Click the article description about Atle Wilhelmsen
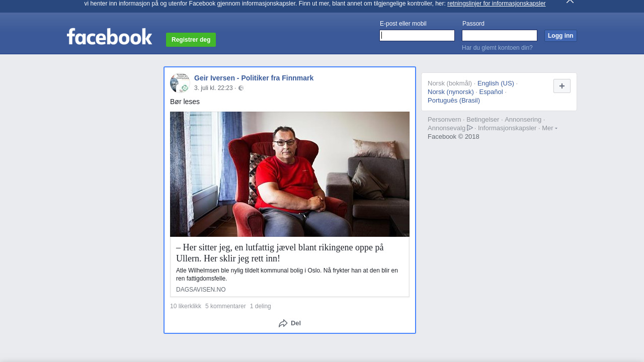Viewport: 644px width, 362px height. coord(287,275)
